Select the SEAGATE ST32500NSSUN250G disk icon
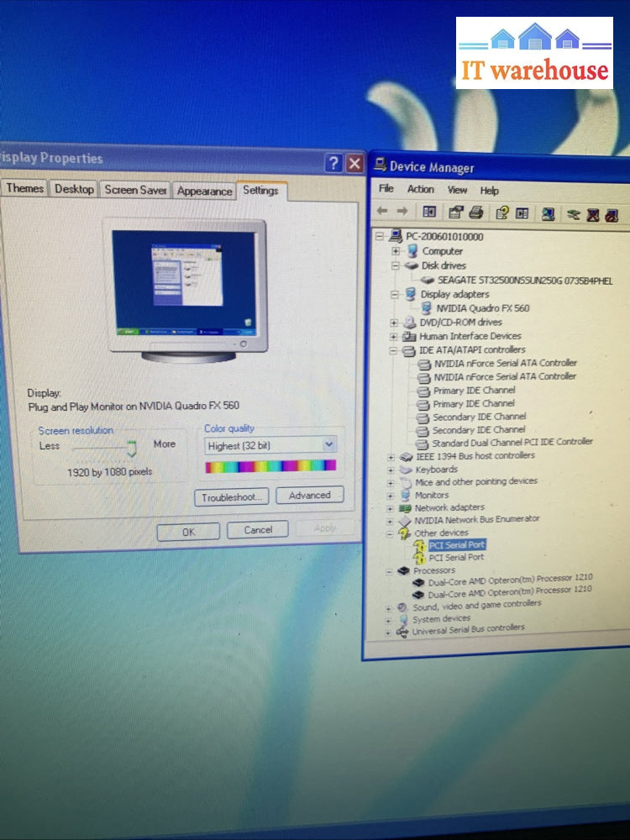The height and width of the screenshot is (840, 630). [428, 280]
